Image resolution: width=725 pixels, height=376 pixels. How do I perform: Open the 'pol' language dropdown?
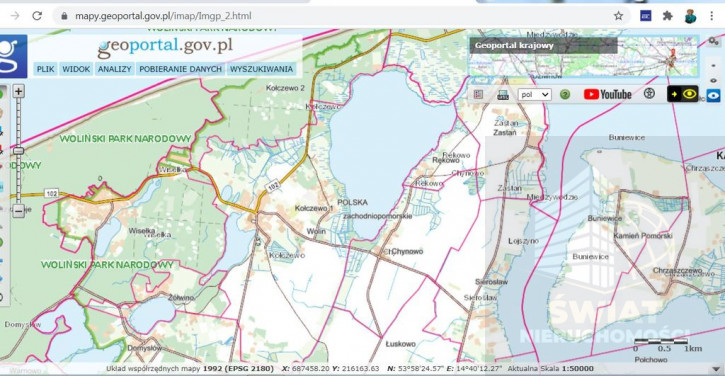tap(535, 94)
